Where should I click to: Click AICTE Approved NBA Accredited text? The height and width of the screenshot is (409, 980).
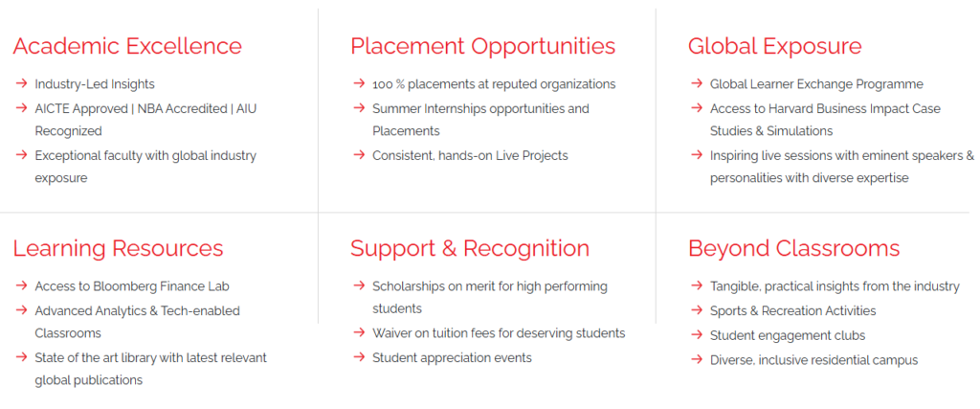pyautogui.click(x=145, y=120)
